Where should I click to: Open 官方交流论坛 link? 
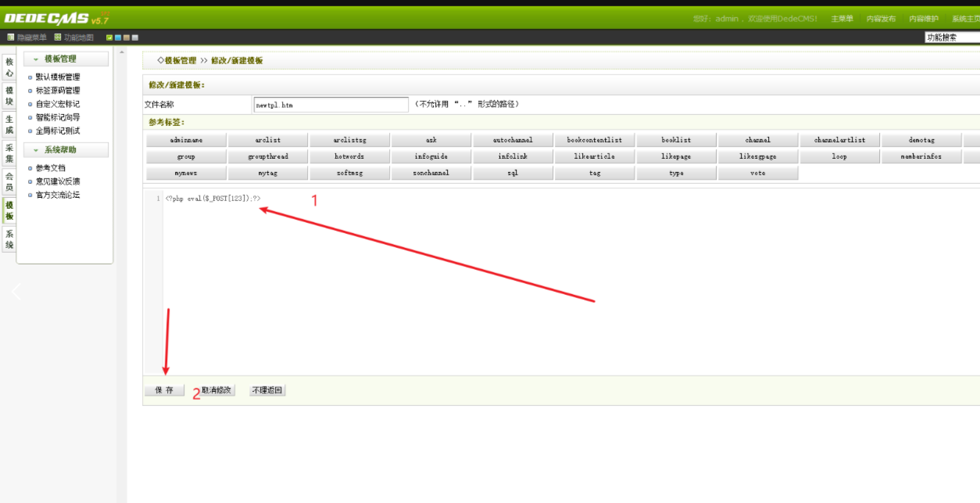(57, 195)
